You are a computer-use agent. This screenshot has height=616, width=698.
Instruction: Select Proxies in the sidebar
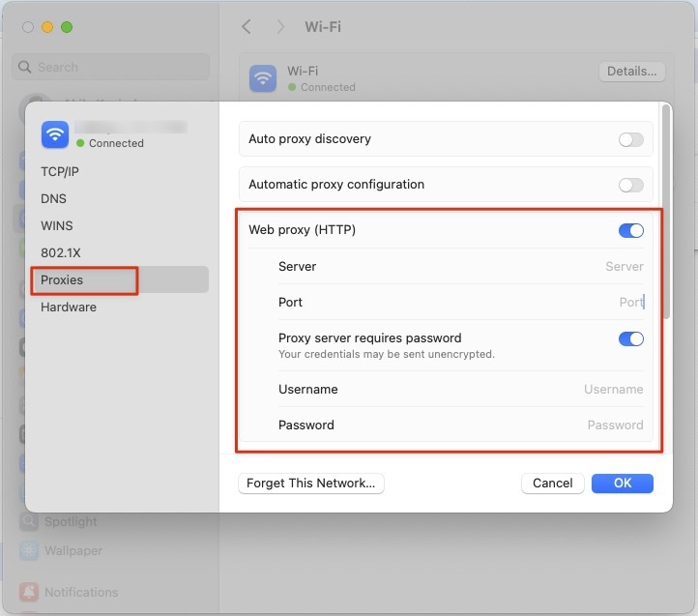click(120, 279)
